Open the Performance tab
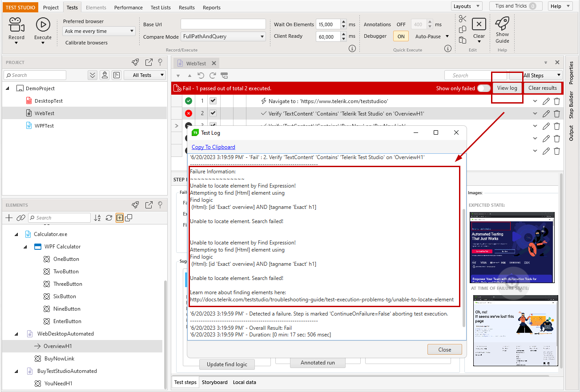This screenshot has height=392, width=580. point(129,8)
